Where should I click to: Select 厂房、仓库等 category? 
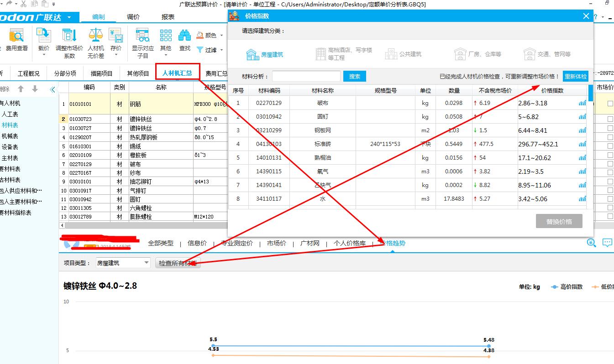pyautogui.click(x=478, y=54)
